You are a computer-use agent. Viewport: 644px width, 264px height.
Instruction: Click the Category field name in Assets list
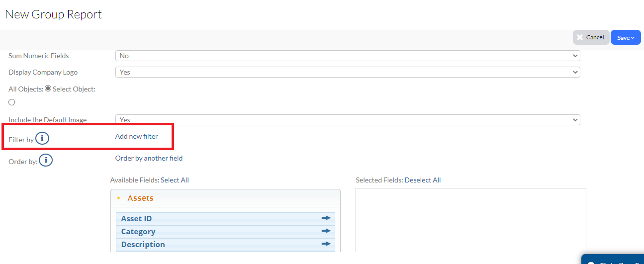(138, 232)
